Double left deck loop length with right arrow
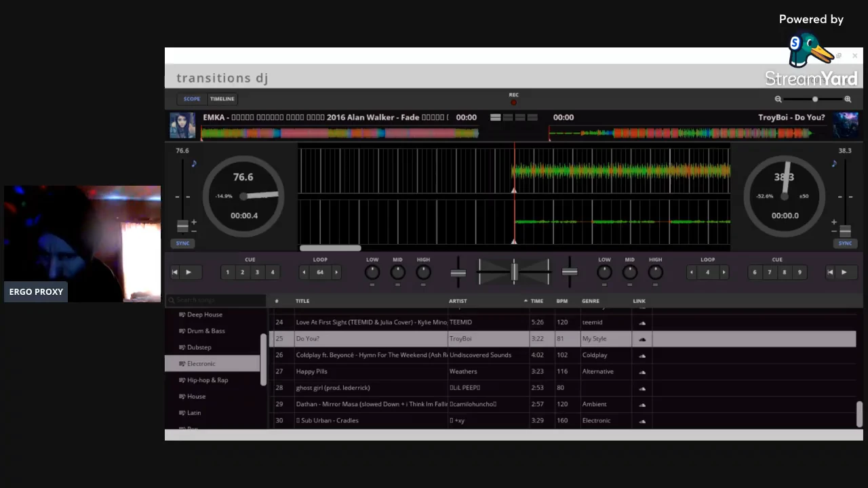868x488 pixels. (336, 272)
